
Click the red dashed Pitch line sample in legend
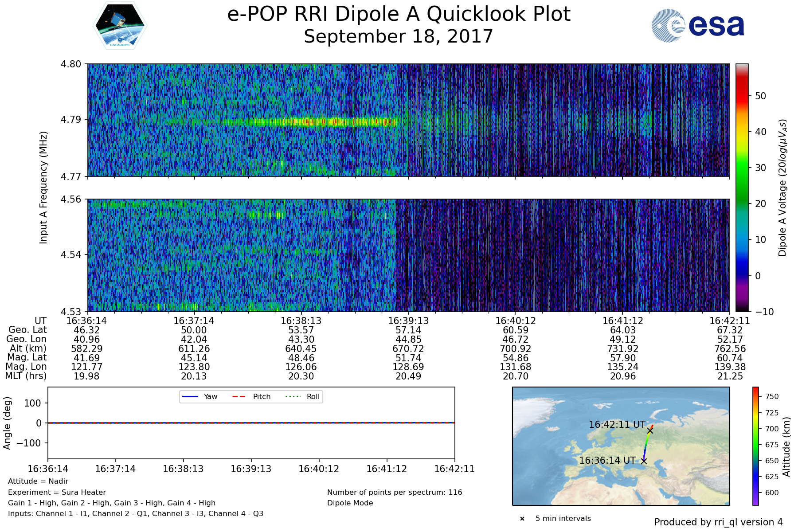(x=239, y=397)
